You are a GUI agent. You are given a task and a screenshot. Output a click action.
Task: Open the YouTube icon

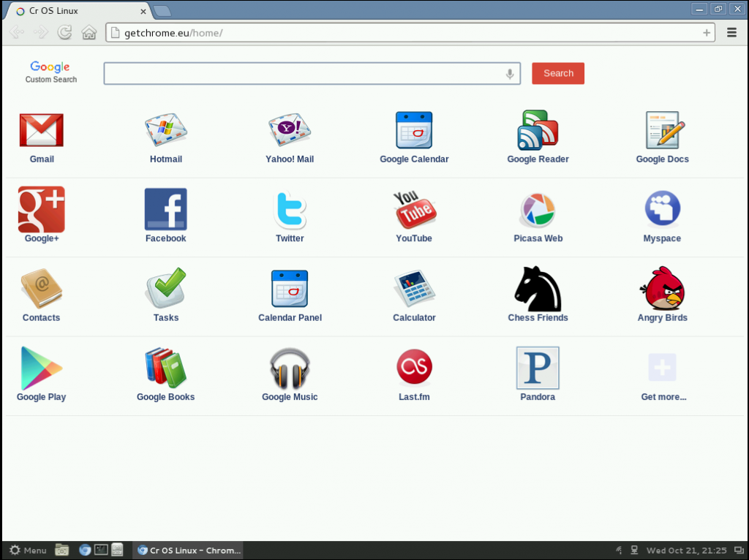pyautogui.click(x=414, y=209)
